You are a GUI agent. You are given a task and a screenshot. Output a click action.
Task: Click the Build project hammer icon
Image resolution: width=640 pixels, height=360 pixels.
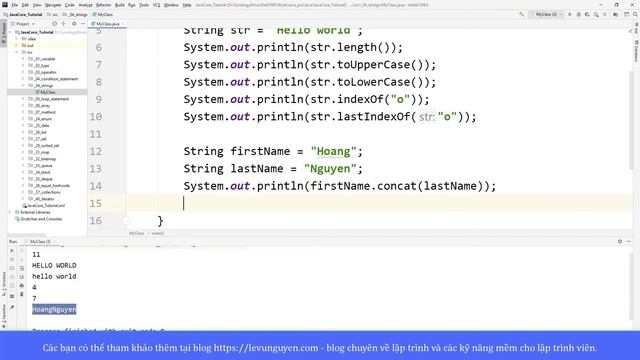[x=522, y=14]
